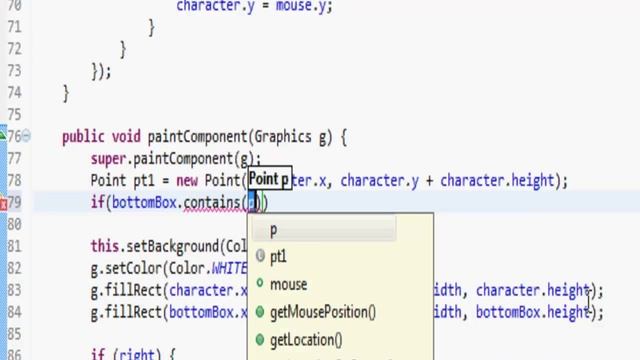Click 'Graphics' type on line 76
The width and height of the screenshot is (640, 360).
coord(282,137)
